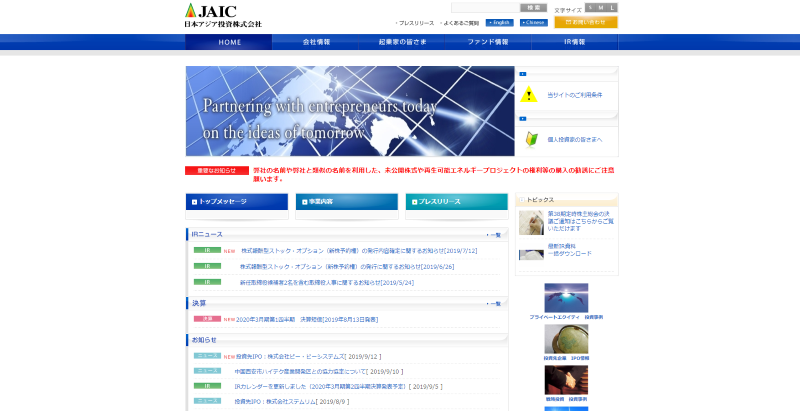Open the IR news item dated 2019/6/26
Screen dimensions: 800x411
[x=347, y=267]
